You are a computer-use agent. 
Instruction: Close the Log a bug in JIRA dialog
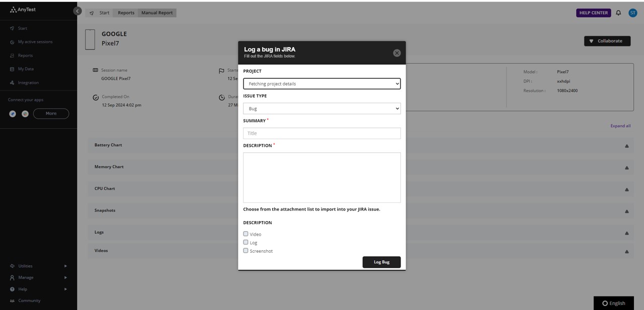click(397, 53)
